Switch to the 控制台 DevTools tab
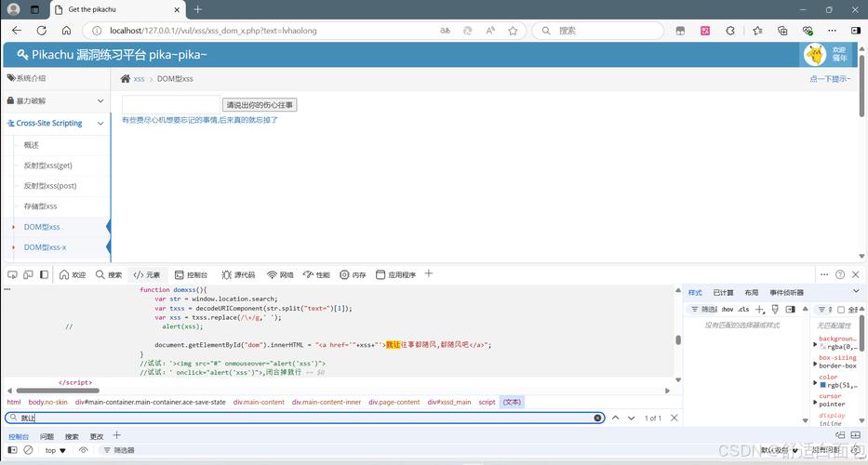 (x=191, y=274)
